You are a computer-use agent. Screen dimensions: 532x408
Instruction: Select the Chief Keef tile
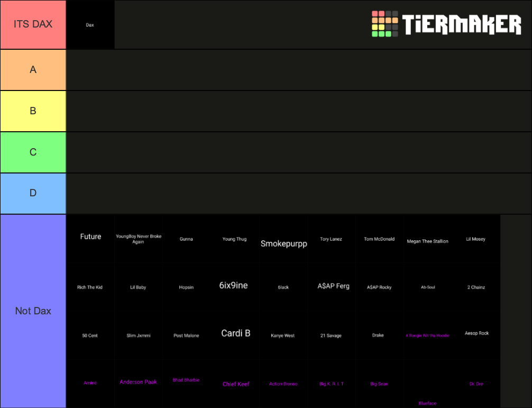point(236,384)
